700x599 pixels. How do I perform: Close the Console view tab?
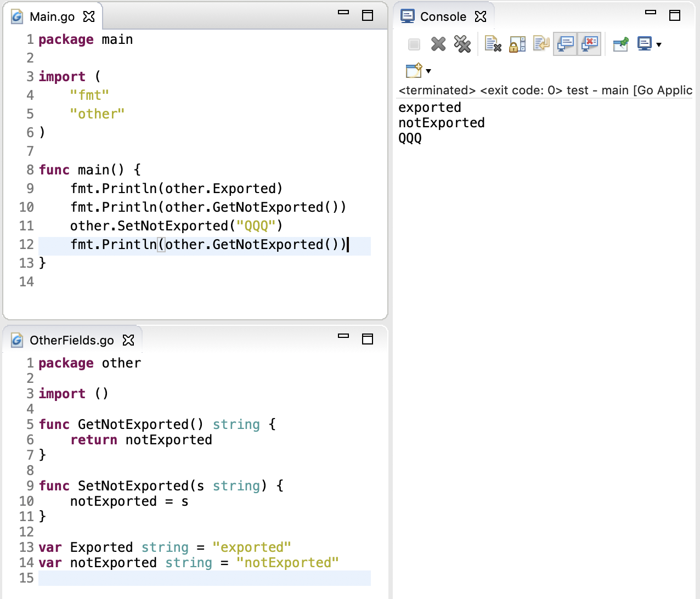(x=481, y=16)
